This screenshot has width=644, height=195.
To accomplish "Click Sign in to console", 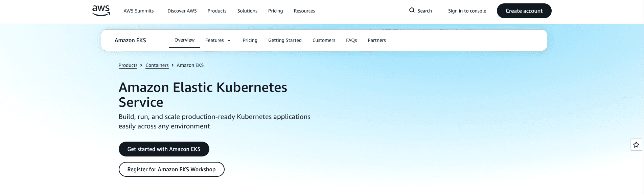I will (467, 11).
